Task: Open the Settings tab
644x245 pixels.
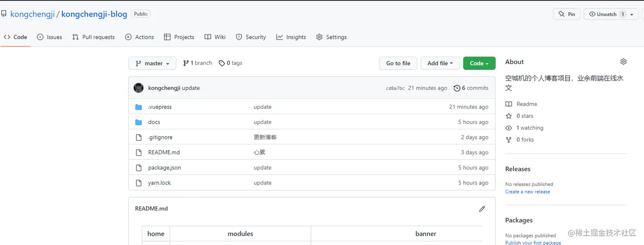Action: (331, 37)
